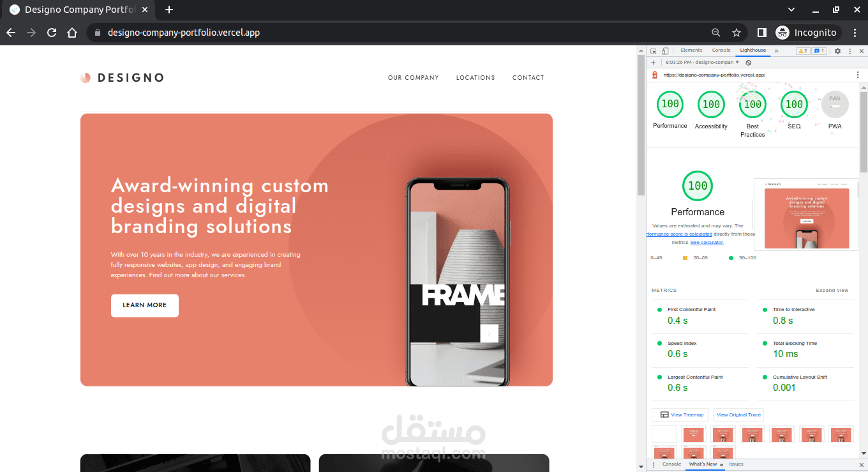This screenshot has height=472, width=868.
Task: Open the tab search chevron in title bar
Action: click(791, 10)
